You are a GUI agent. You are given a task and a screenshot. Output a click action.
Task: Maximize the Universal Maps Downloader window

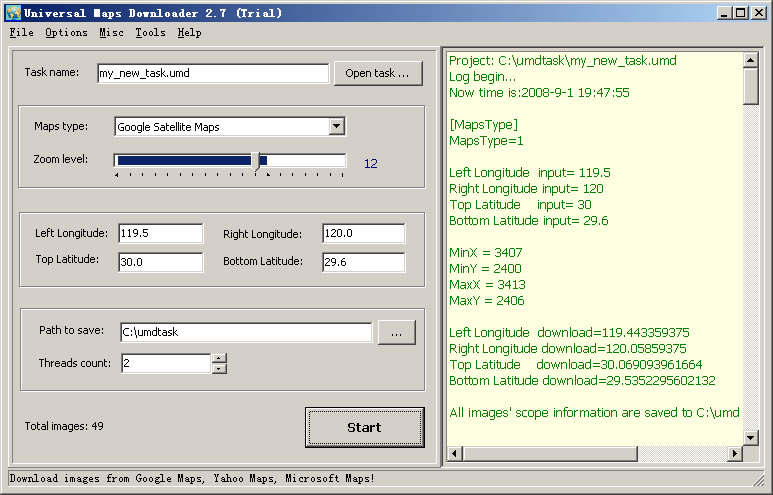pyautogui.click(x=740, y=13)
